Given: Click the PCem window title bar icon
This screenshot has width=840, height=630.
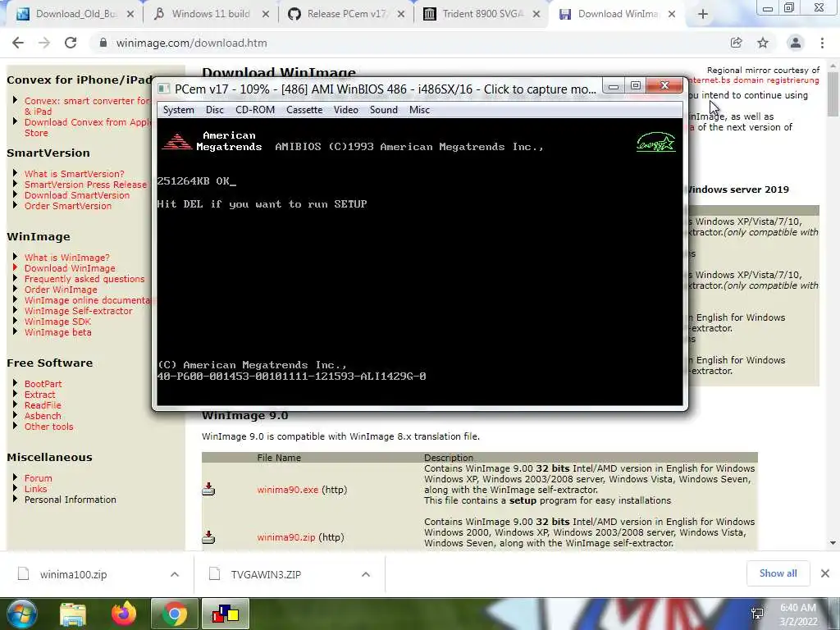Looking at the screenshot, I should 164,89.
